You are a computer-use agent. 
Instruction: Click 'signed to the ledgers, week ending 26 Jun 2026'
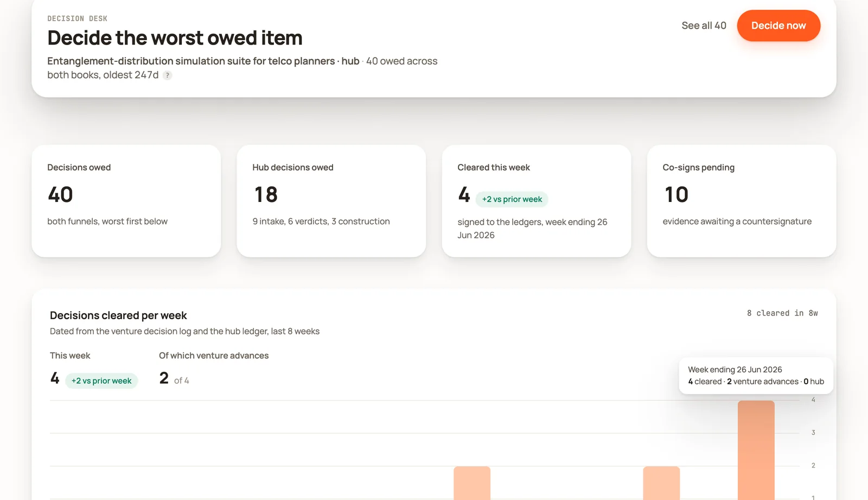[x=532, y=229]
